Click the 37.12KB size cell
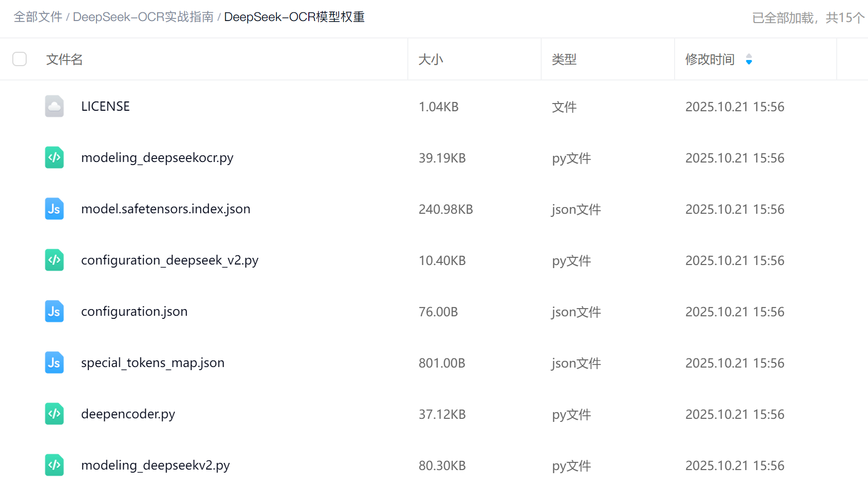Viewport: 868px width, 487px height. pyautogui.click(x=442, y=414)
